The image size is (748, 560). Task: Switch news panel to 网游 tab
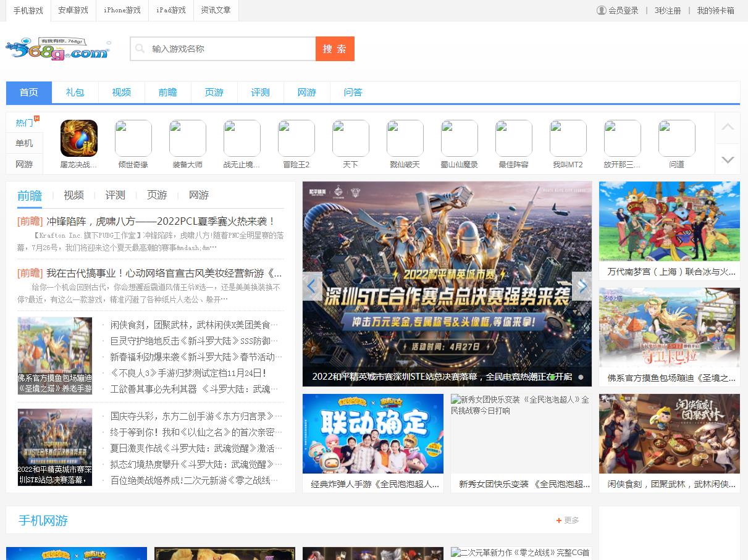[x=199, y=195]
